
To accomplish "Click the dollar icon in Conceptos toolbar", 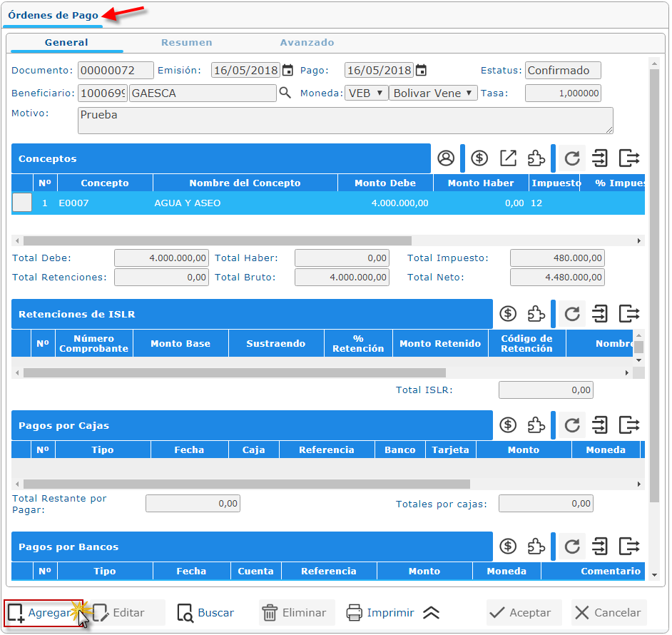I will 479,158.
